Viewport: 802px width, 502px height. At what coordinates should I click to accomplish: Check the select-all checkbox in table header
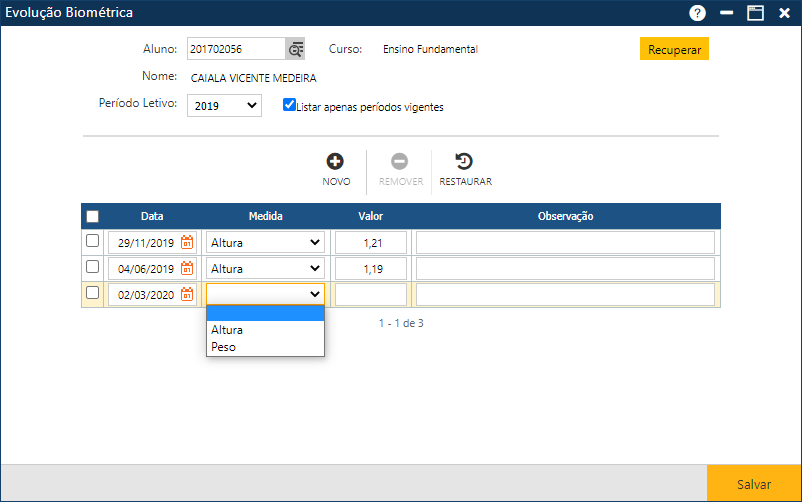(x=93, y=216)
